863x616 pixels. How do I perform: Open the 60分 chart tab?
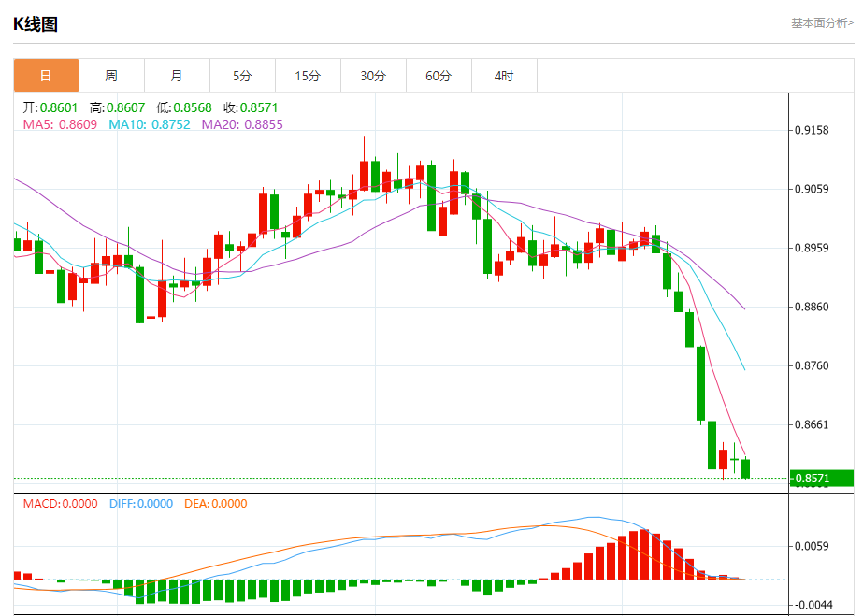point(439,76)
